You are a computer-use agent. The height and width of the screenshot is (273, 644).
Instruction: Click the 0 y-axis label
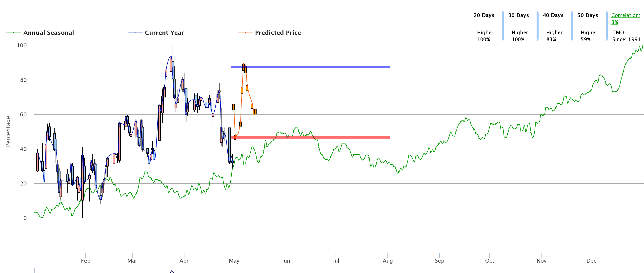click(25, 218)
